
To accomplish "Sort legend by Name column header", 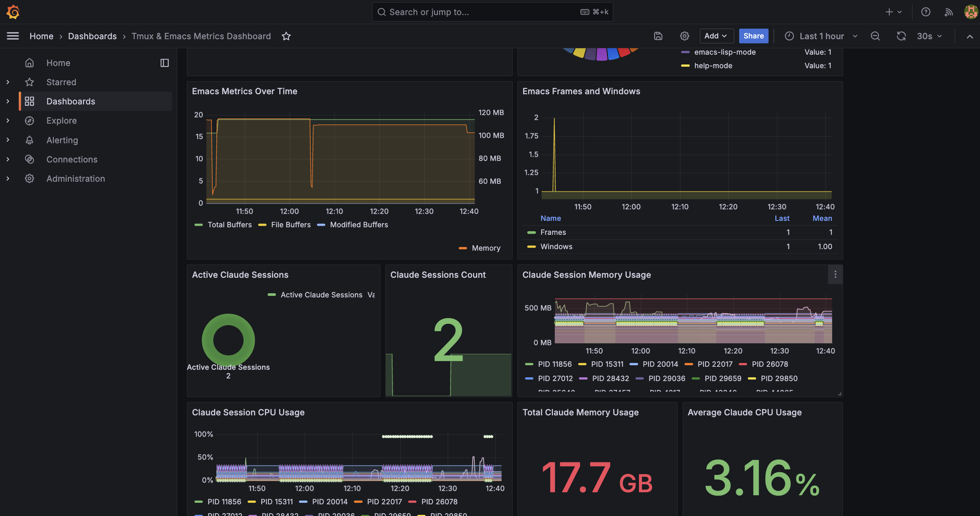I will [x=550, y=219].
